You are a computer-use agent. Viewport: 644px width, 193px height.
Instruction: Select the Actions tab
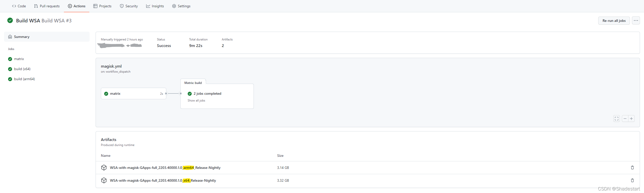pyautogui.click(x=77, y=6)
